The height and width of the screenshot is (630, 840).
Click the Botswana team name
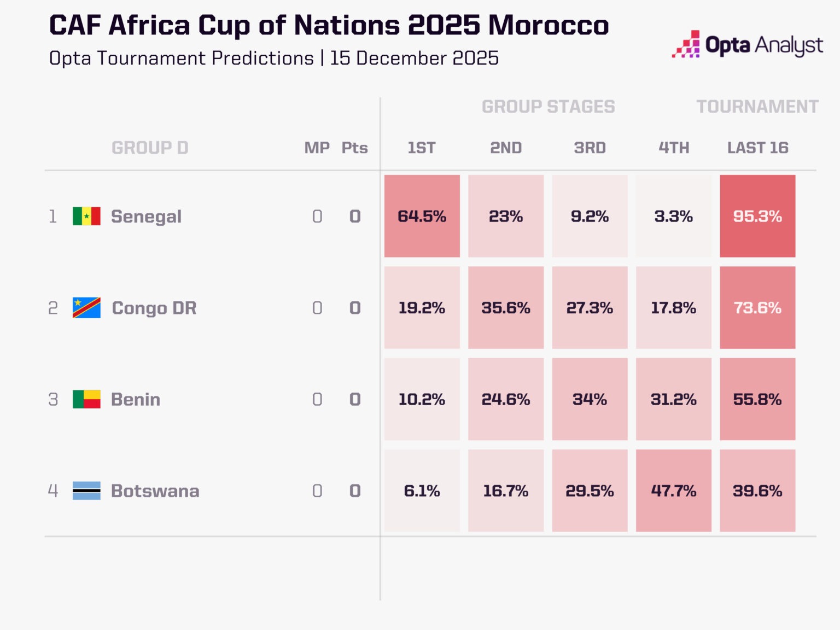(155, 491)
